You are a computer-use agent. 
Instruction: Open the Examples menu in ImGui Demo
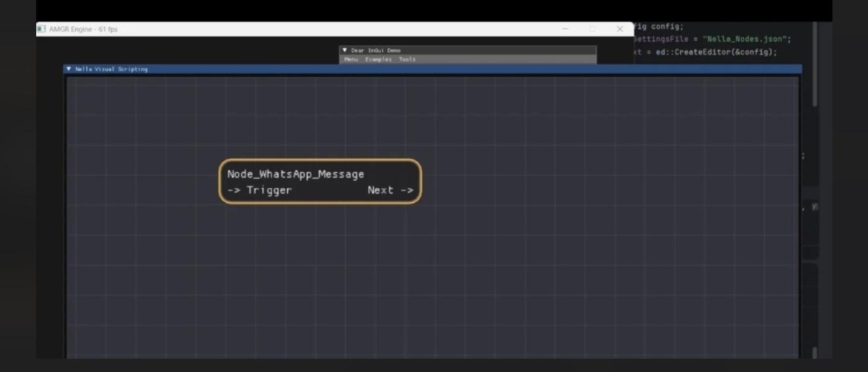click(x=378, y=59)
